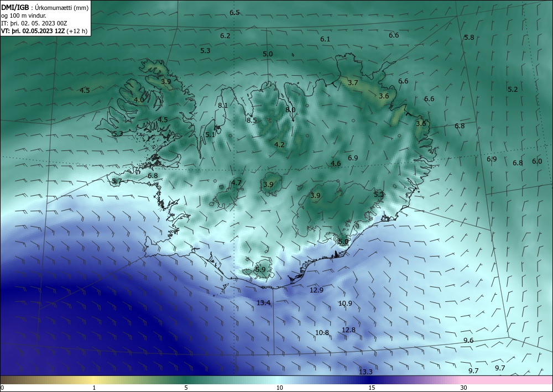The height and width of the screenshot is (392, 553).
Task: Select the IT line "þri. 02. 05. 2023 00Z"
Action: click(38, 23)
